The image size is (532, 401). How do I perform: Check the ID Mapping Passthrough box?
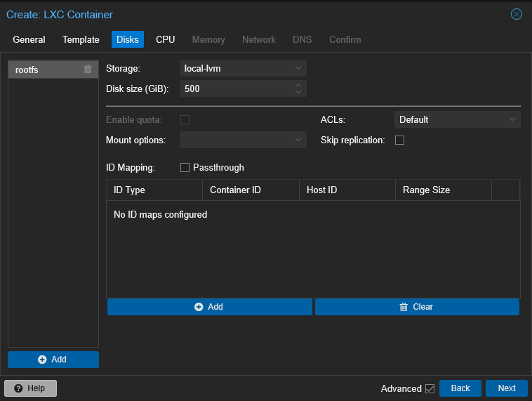point(185,167)
